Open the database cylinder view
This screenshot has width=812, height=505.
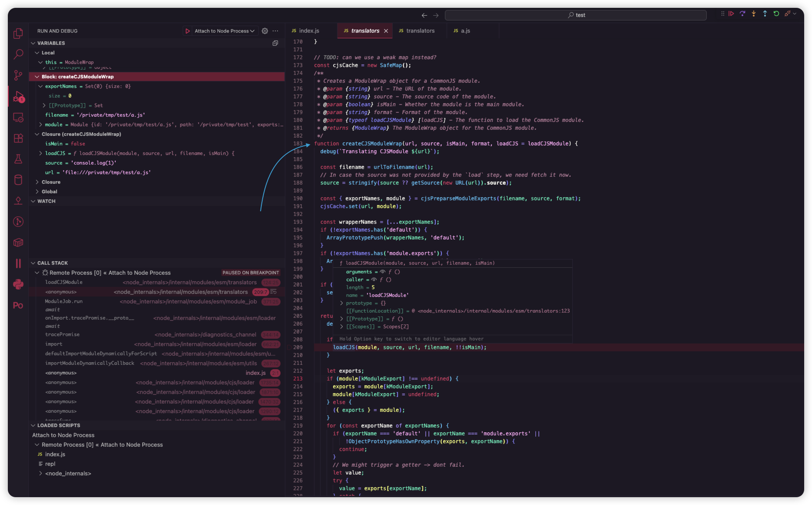click(x=18, y=180)
